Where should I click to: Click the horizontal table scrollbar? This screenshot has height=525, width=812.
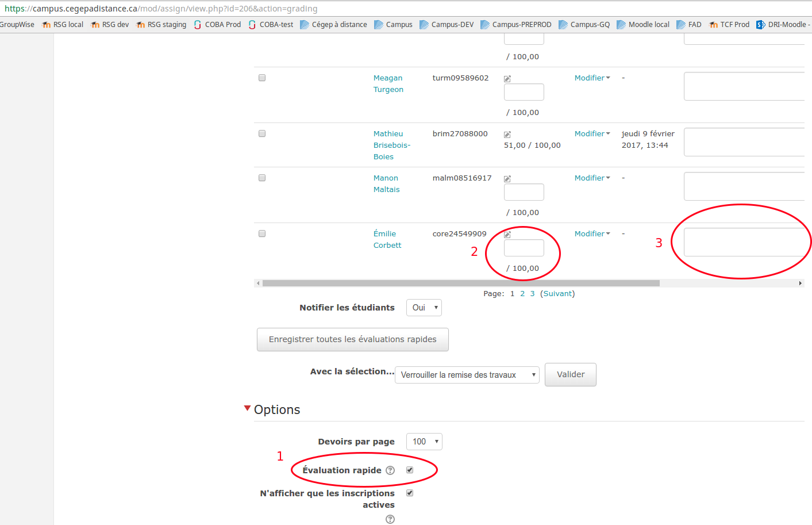461,283
